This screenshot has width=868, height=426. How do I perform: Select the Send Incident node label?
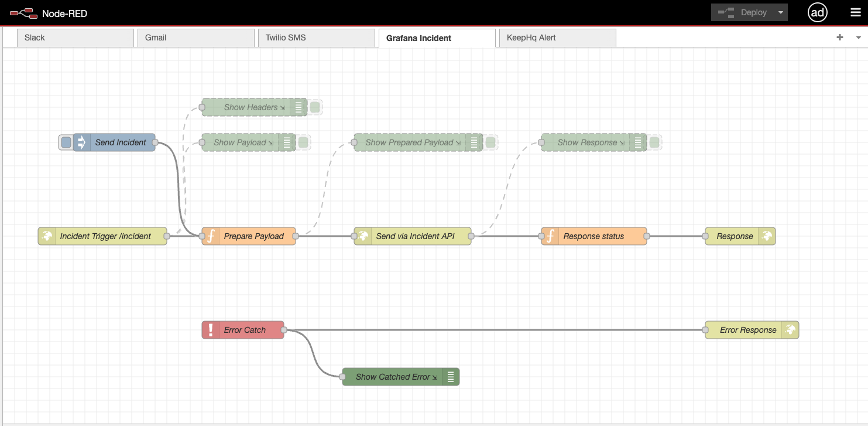(121, 142)
